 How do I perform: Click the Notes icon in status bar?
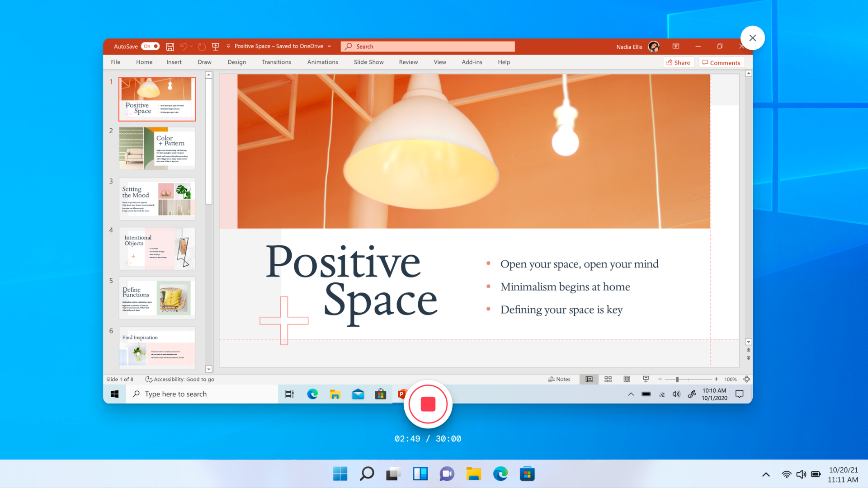(558, 379)
